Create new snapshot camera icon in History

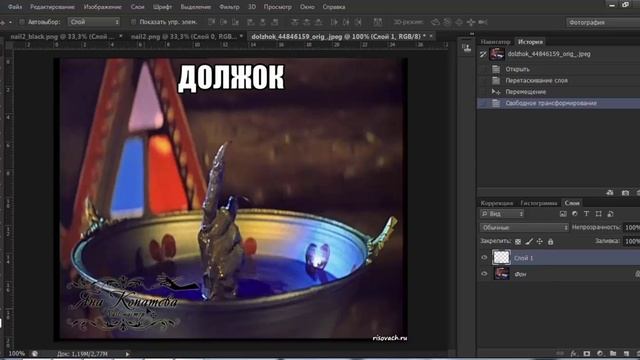[625, 193]
